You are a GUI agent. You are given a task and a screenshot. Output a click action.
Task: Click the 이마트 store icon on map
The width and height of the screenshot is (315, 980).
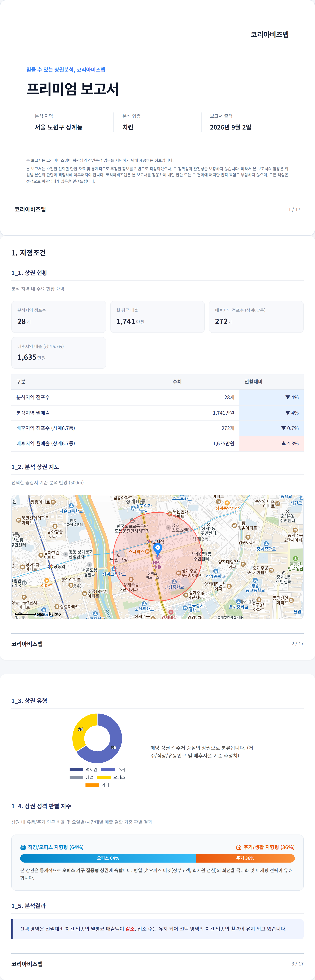(47, 580)
